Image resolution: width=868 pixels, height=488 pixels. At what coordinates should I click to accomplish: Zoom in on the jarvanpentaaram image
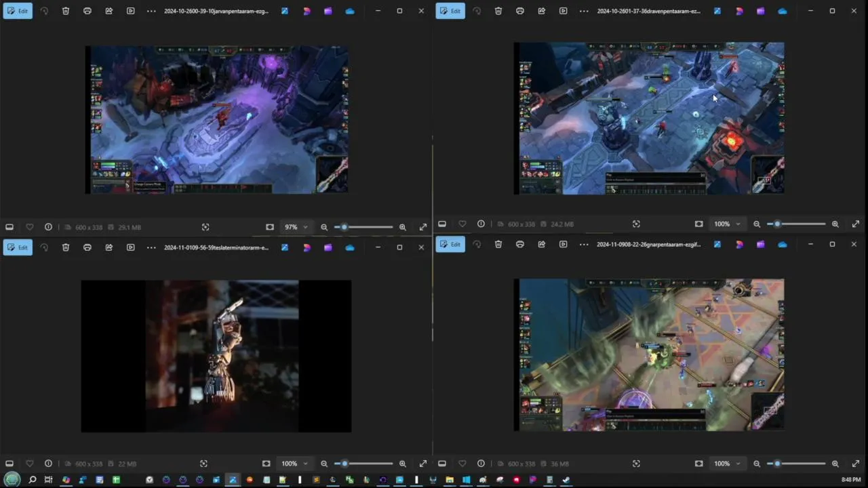pyautogui.click(x=403, y=227)
